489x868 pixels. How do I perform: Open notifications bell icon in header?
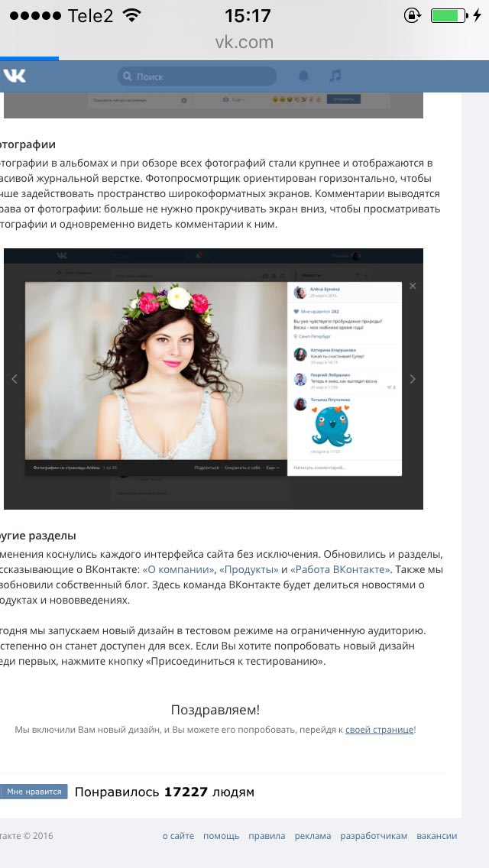click(303, 76)
